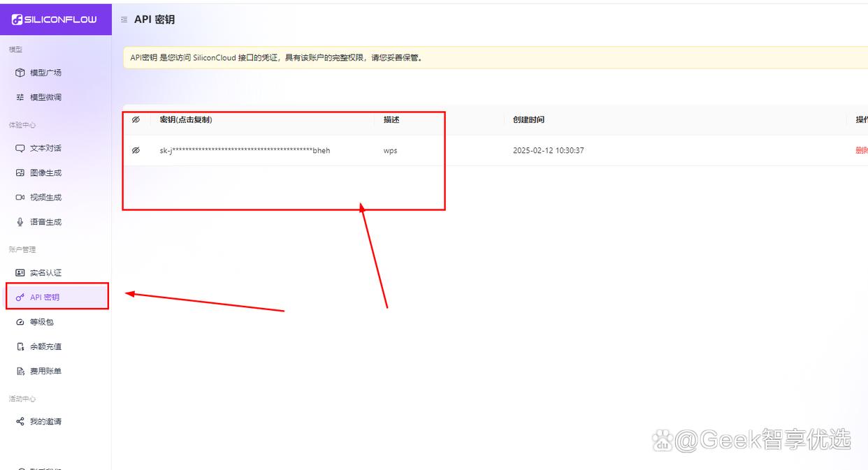Click the wps description cell
This screenshot has height=470, width=868.
(390, 150)
